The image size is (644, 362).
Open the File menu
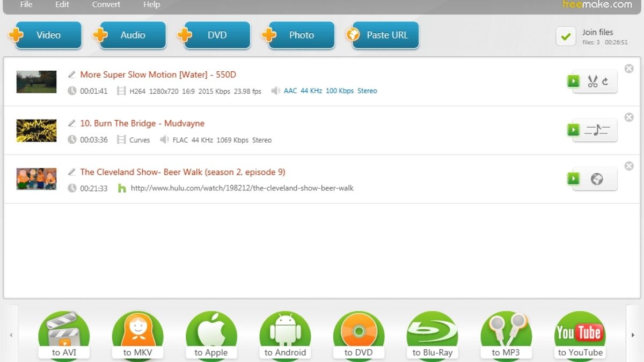tap(26, 4)
